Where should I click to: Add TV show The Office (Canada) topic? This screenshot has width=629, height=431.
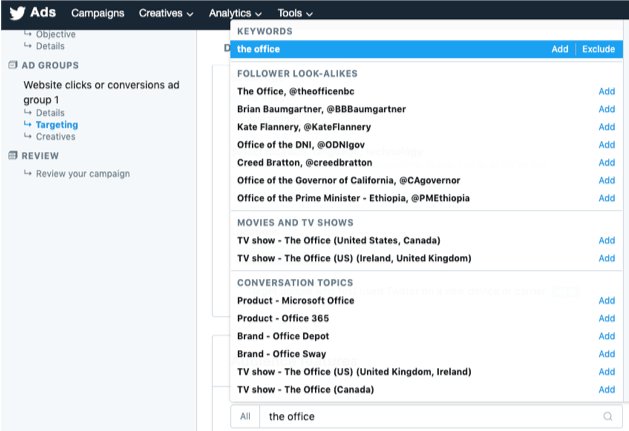pos(607,389)
